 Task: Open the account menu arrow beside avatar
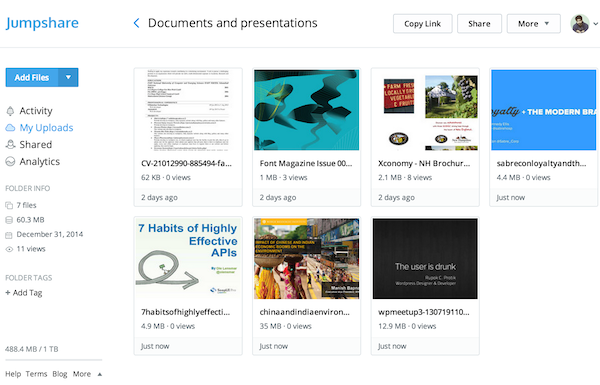coord(595,24)
